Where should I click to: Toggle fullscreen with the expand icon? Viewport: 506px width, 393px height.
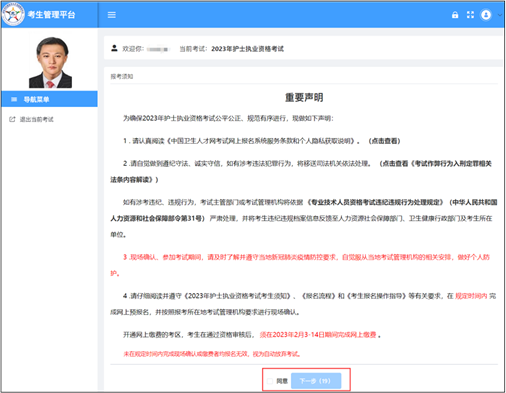[470, 15]
